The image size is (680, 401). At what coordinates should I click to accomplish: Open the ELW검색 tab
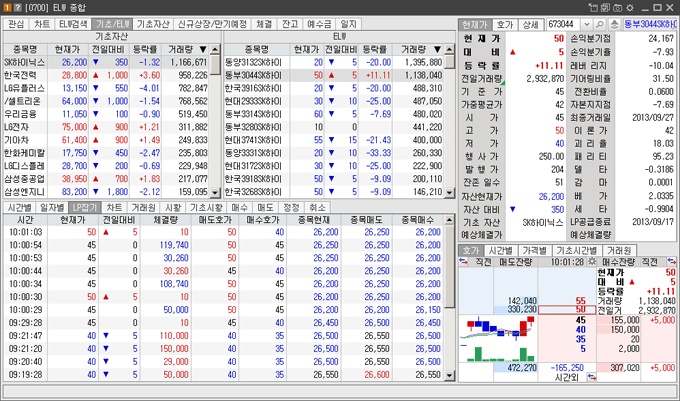tap(73, 24)
